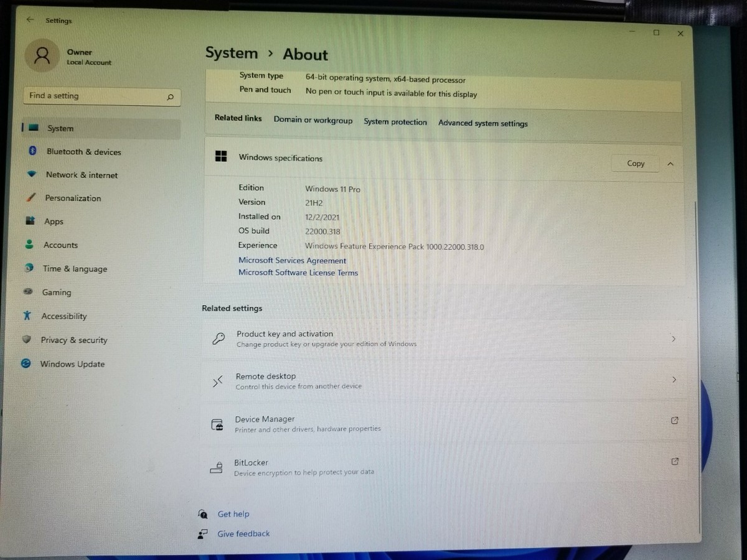Click the Gaming controller icon
747x560 pixels.
[x=27, y=292]
